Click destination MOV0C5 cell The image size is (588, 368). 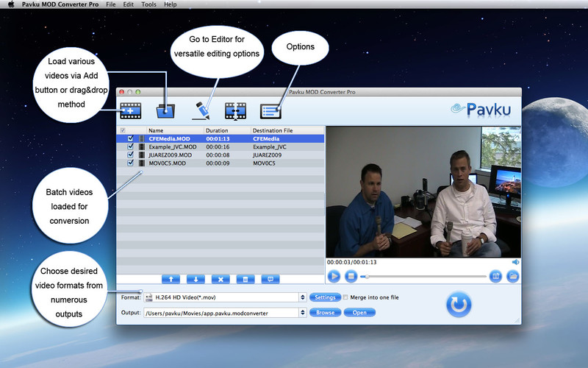point(264,163)
